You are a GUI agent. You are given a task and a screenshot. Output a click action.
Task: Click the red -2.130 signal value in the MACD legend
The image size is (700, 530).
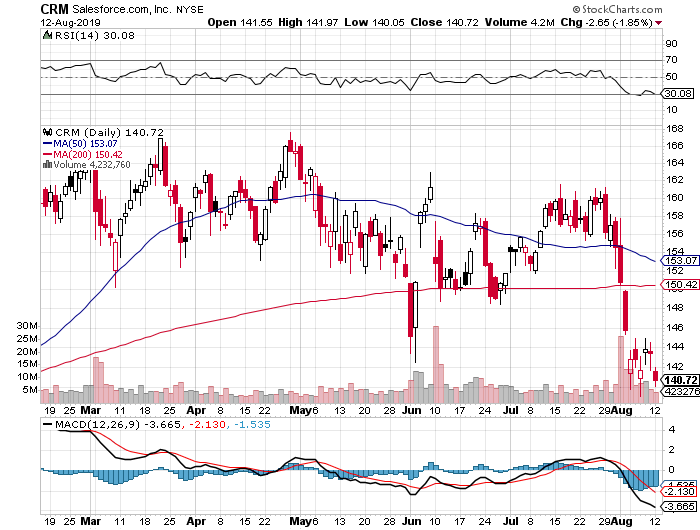pos(207,424)
